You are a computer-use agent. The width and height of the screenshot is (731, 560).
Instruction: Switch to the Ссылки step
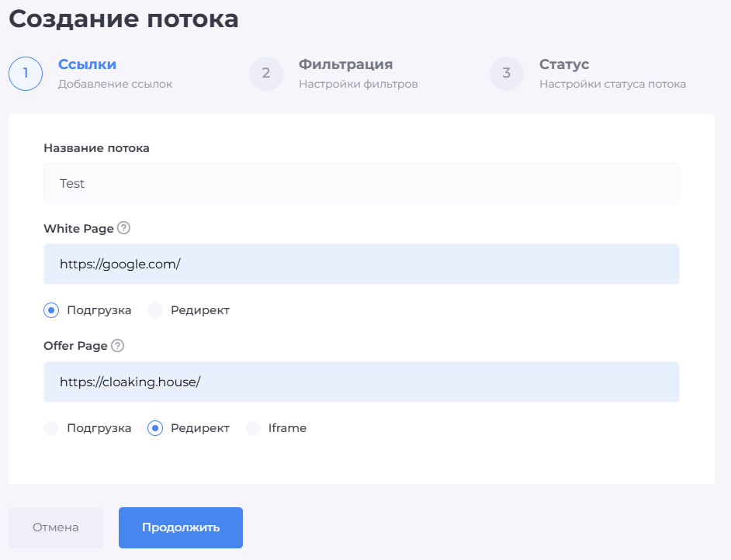(x=87, y=64)
